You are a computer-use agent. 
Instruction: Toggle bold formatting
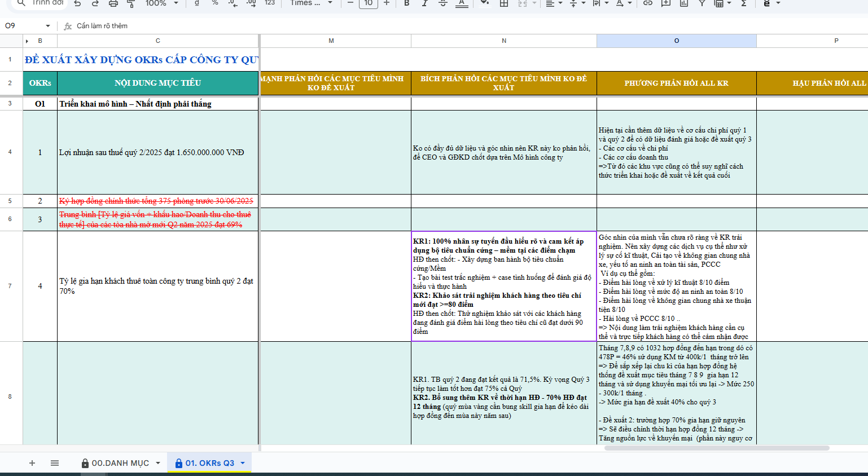pyautogui.click(x=406, y=3)
